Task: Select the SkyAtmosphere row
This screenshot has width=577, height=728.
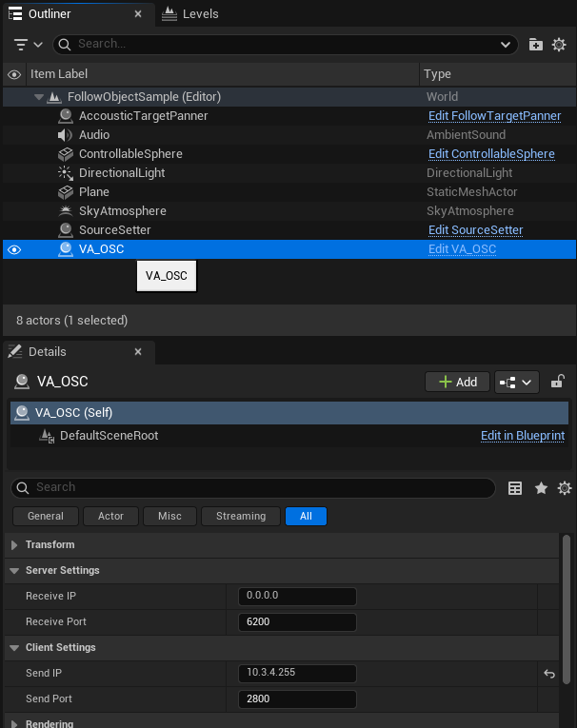Action: 288,211
